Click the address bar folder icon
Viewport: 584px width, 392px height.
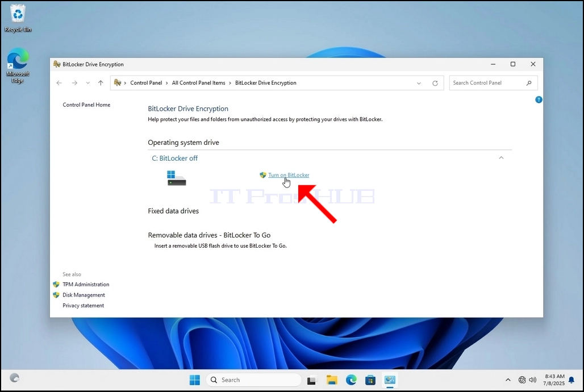click(118, 83)
